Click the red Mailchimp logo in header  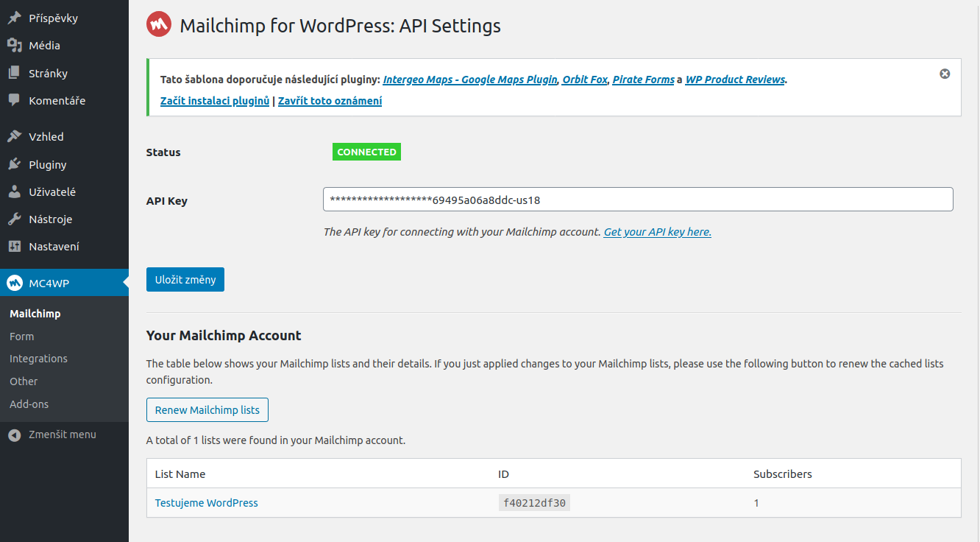tap(159, 25)
